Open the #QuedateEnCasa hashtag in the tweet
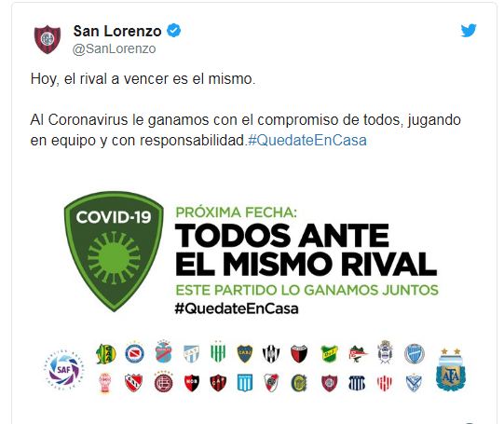The width and height of the screenshot is (504, 424). coord(307,140)
